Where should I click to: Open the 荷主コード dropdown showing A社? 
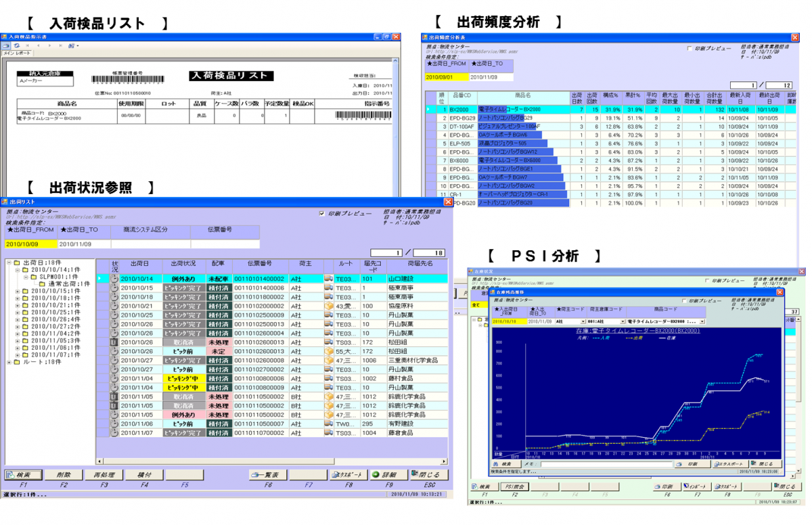583,322
